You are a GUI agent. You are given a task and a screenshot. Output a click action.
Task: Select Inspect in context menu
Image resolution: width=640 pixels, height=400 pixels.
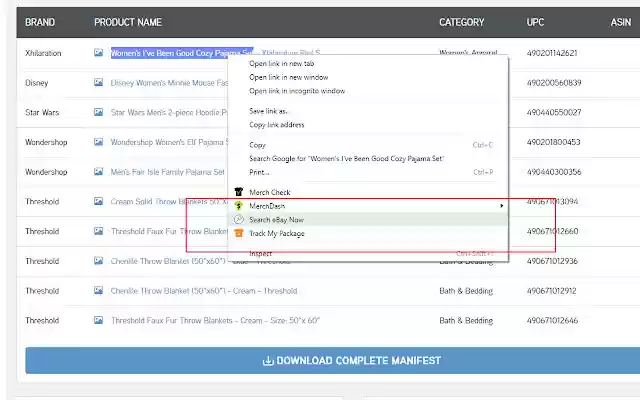click(x=368, y=253)
